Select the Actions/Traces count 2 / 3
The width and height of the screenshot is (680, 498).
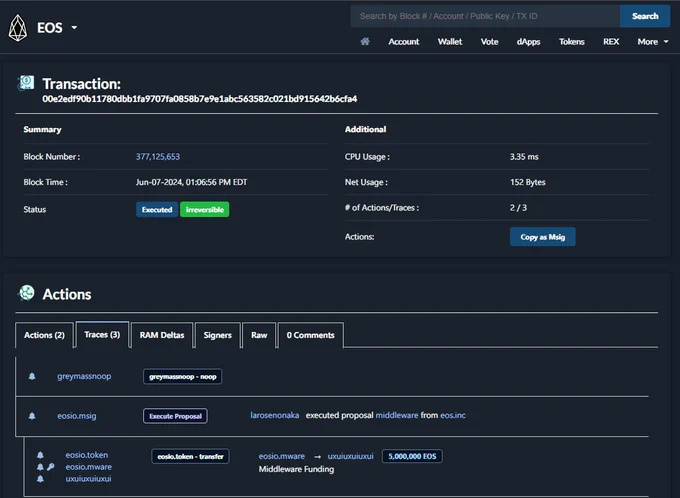click(518, 208)
